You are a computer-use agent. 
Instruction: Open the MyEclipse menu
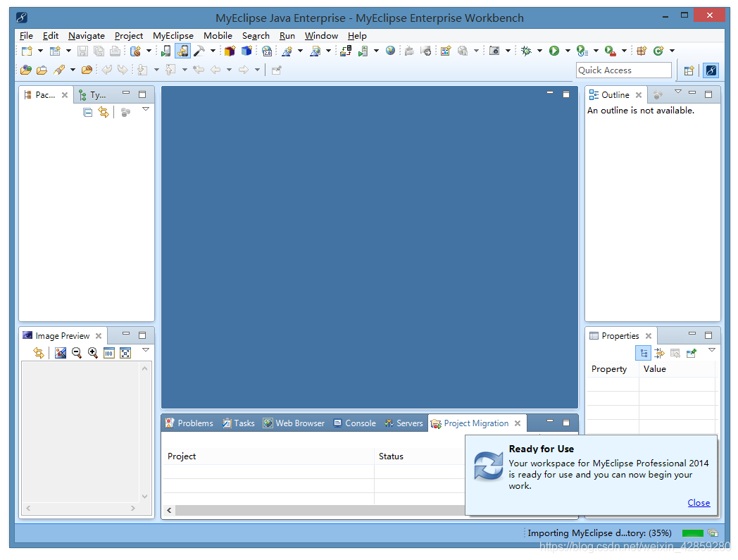[x=173, y=36]
